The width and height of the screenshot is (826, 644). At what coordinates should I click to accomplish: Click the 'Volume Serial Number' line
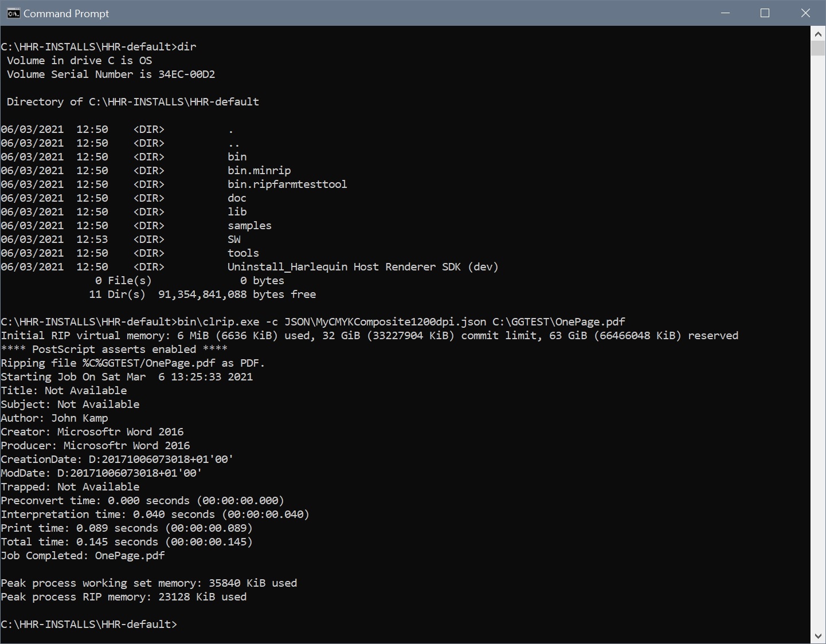pyautogui.click(x=111, y=74)
